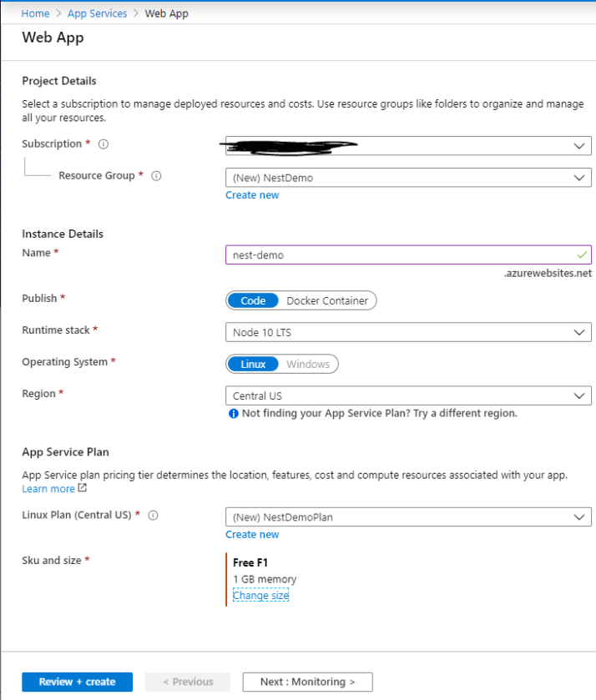
Task: Open the Resource Group dropdown showing NestDemo
Action: tap(408, 177)
